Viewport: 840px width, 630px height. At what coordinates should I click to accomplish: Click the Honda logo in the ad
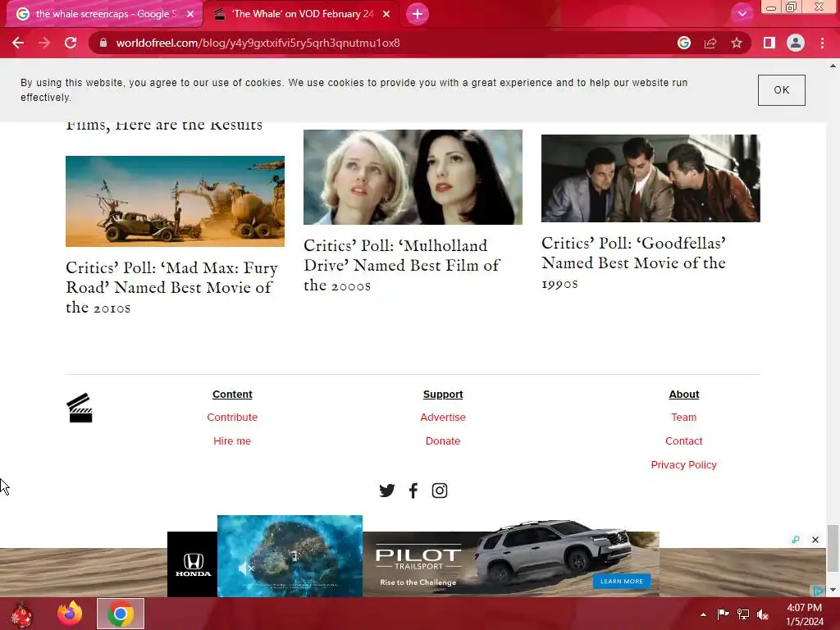tap(192, 564)
